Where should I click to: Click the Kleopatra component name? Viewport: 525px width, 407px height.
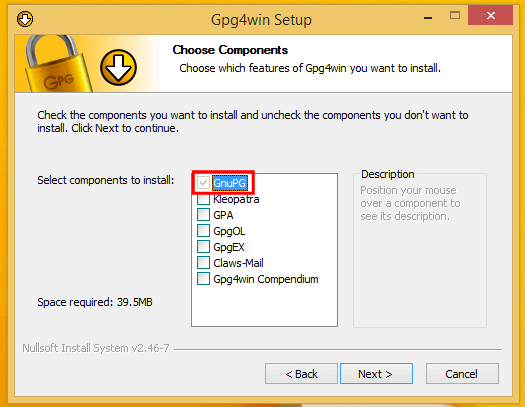pyautogui.click(x=236, y=199)
